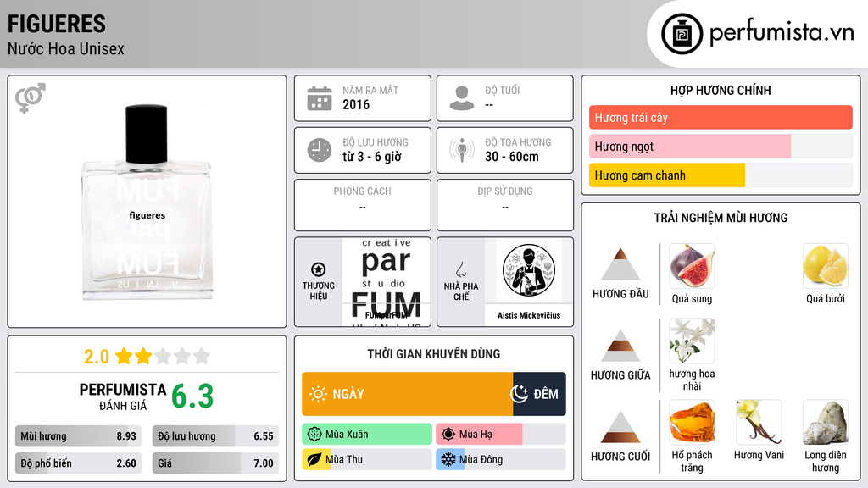This screenshot has height=488, width=868.
Task: Click the moon icon beside Đêm
Action: pyautogui.click(x=520, y=394)
